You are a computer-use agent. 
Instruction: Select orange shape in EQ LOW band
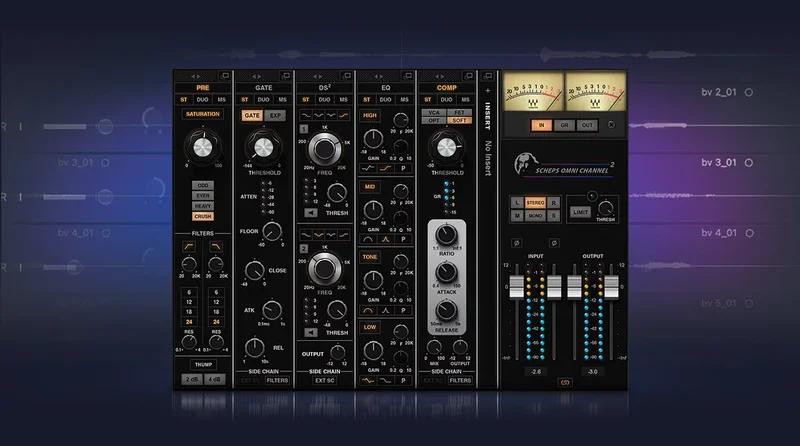(368, 380)
